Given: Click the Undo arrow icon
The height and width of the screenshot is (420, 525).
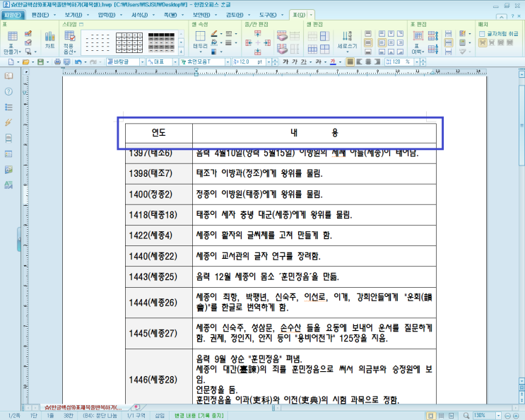Looking at the screenshot, I should (78, 62).
